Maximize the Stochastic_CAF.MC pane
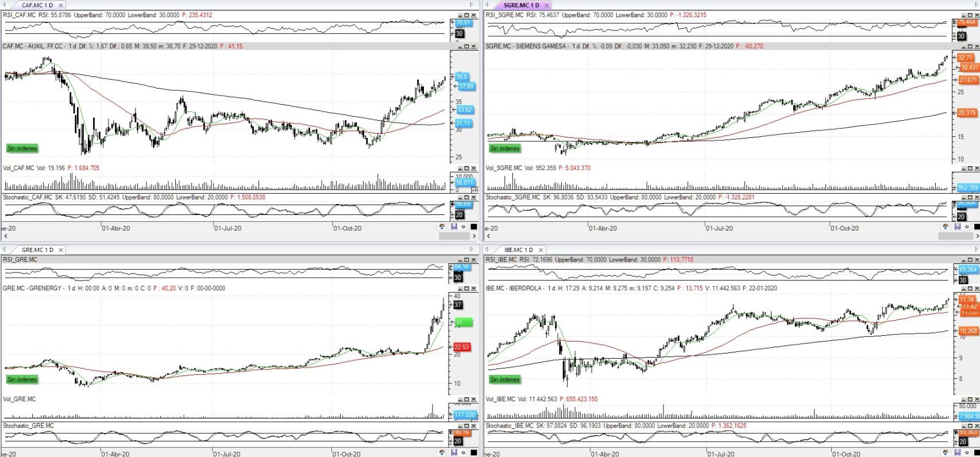Screen dimensions: 980x457 [467, 198]
